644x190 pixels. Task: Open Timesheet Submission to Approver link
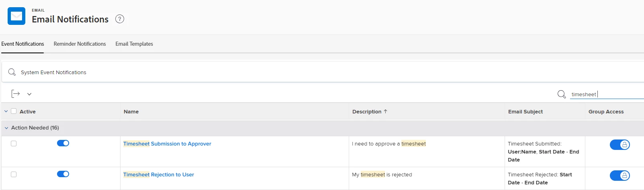(x=167, y=144)
